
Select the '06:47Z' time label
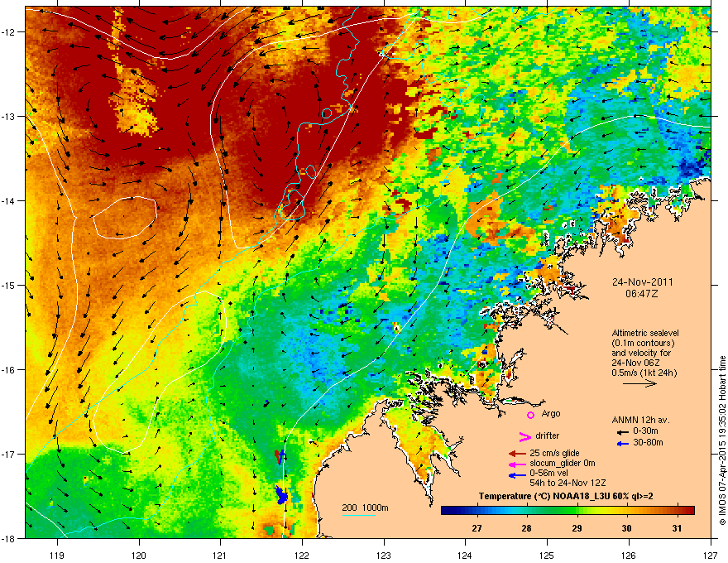tap(642, 294)
